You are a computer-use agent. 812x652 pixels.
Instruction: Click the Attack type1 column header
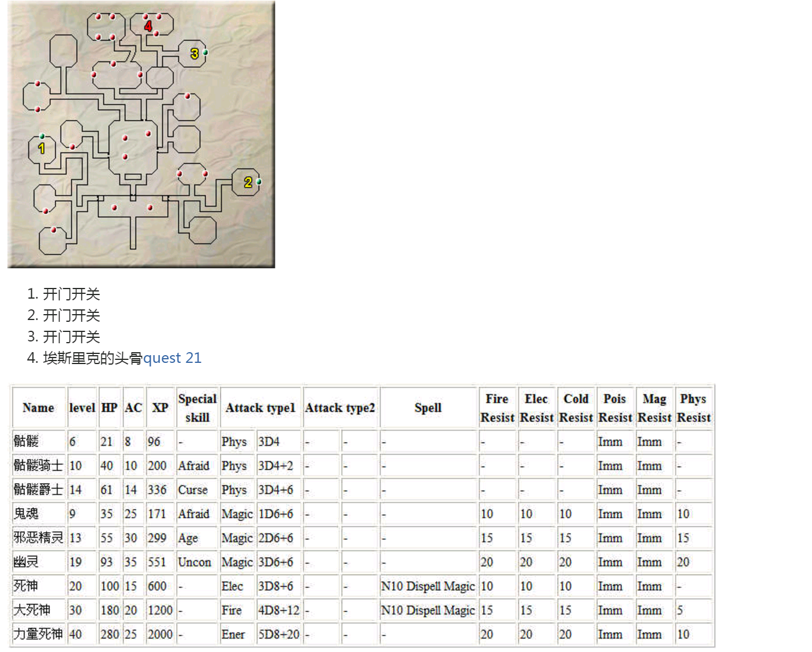260,407
